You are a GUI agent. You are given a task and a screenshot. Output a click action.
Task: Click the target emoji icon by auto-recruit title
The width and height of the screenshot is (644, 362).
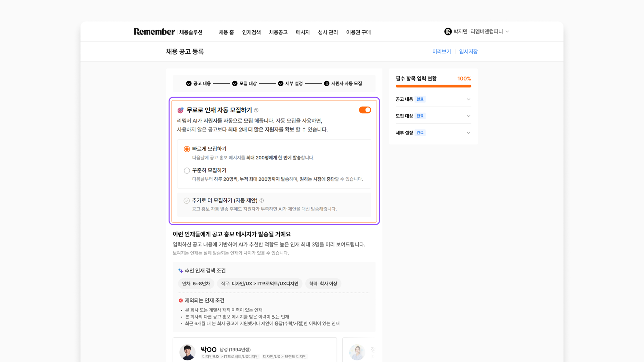(181, 110)
